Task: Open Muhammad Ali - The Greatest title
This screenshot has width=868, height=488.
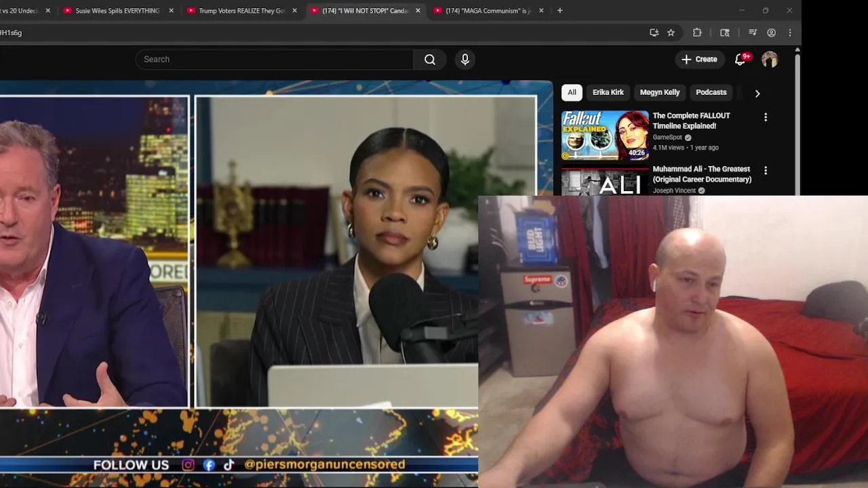Action: click(702, 174)
